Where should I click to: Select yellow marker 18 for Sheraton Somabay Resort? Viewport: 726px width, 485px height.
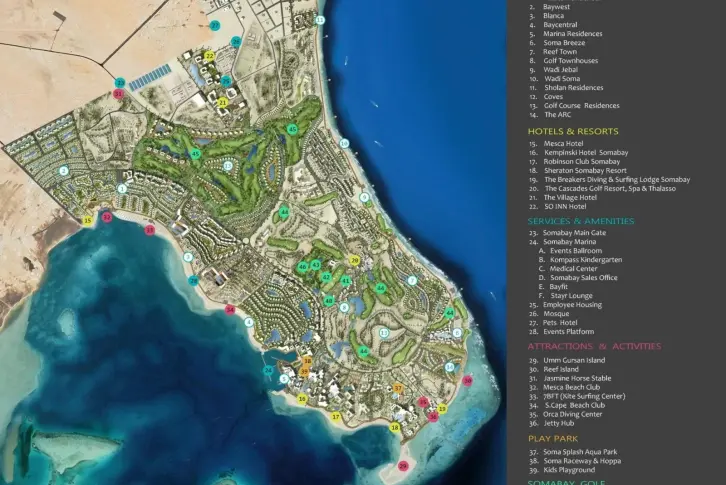pos(395,428)
